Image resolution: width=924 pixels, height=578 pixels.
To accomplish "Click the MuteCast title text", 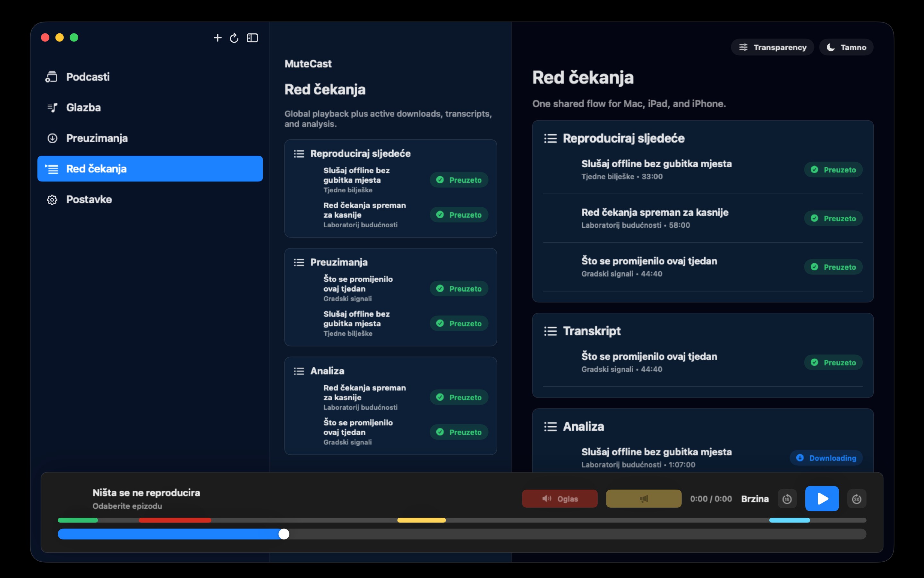I will click(308, 64).
